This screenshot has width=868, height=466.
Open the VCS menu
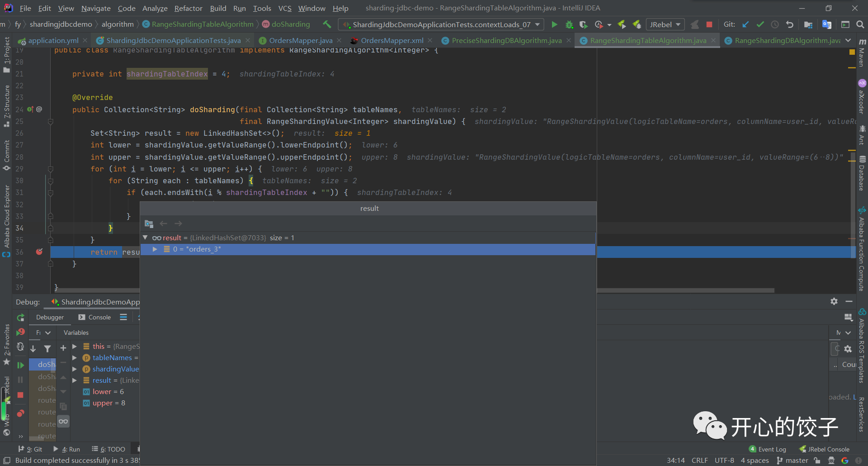tap(285, 8)
